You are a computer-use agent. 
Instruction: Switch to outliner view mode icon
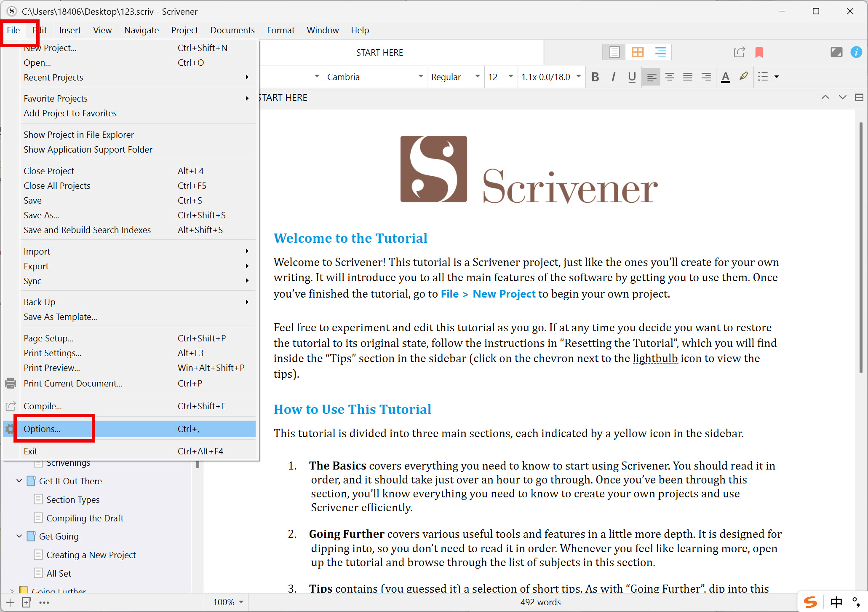pyautogui.click(x=660, y=52)
